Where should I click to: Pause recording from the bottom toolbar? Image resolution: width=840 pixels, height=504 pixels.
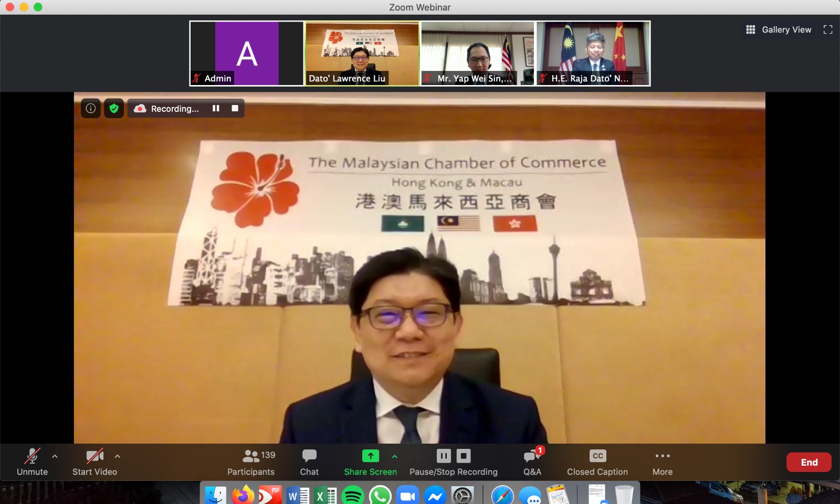click(x=444, y=455)
